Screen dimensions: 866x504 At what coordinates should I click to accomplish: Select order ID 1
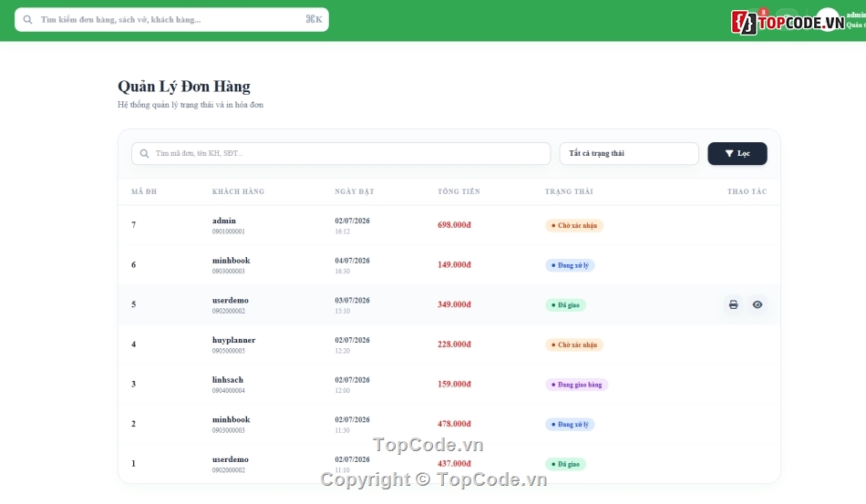coord(134,463)
